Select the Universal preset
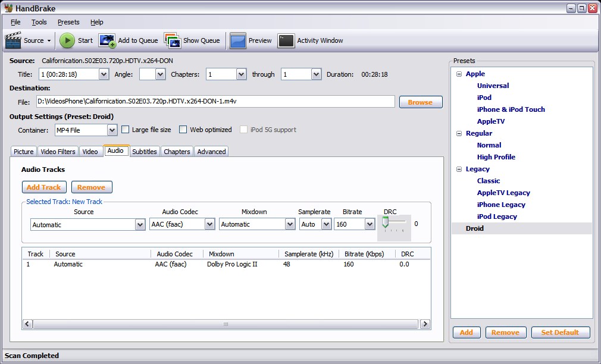The width and height of the screenshot is (601, 364). pyautogui.click(x=493, y=86)
